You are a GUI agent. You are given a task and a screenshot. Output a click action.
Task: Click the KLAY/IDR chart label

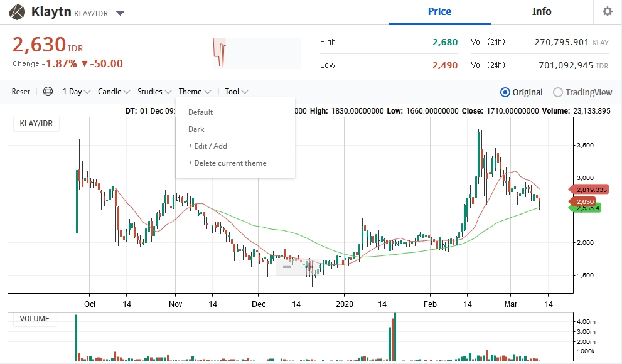(x=36, y=124)
